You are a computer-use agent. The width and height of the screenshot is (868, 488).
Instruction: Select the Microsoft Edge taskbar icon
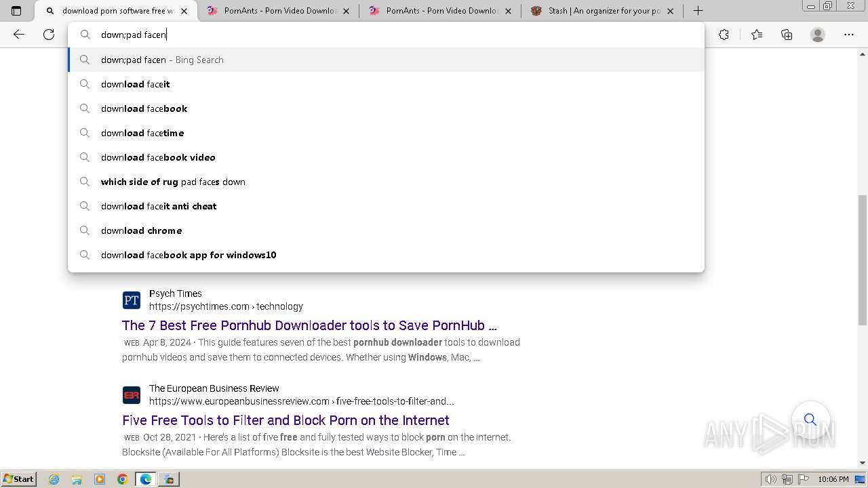coord(146,479)
